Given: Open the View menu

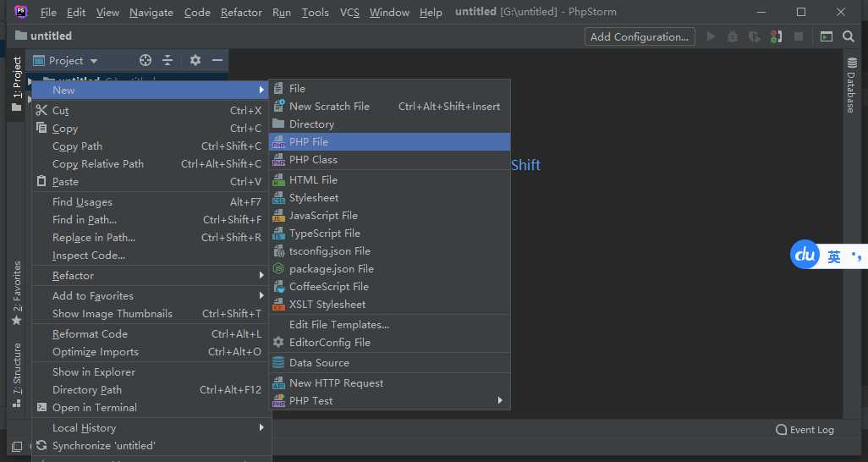Looking at the screenshot, I should pos(107,12).
